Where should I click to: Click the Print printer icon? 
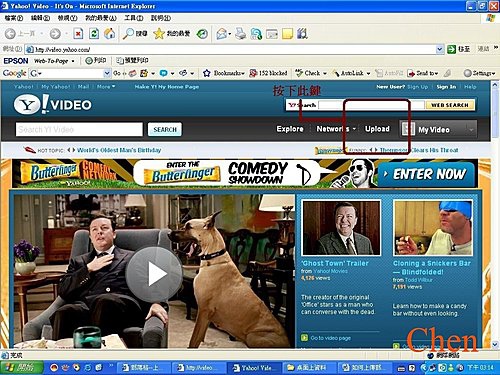(x=241, y=33)
